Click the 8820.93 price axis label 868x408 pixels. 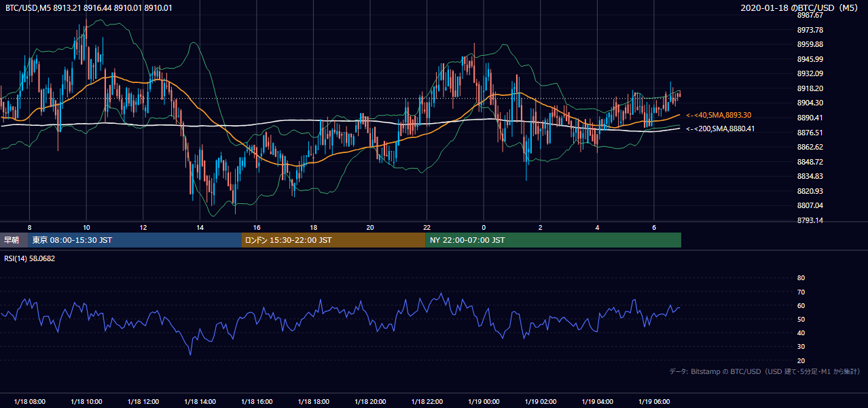coord(810,191)
